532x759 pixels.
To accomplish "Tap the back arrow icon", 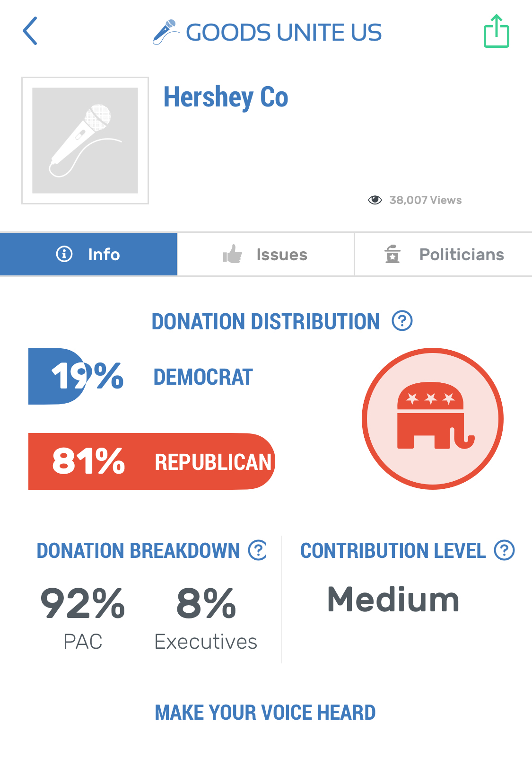I will pyautogui.click(x=30, y=31).
